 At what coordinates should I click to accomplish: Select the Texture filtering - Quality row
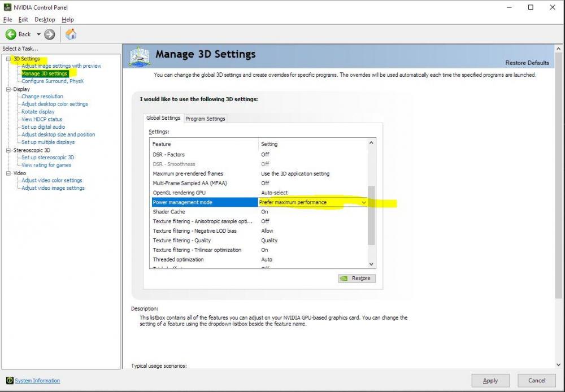pos(259,240)
